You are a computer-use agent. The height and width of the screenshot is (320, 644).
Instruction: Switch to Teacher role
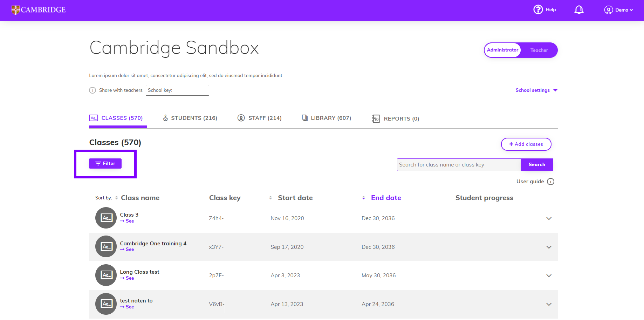pos(539,50)
